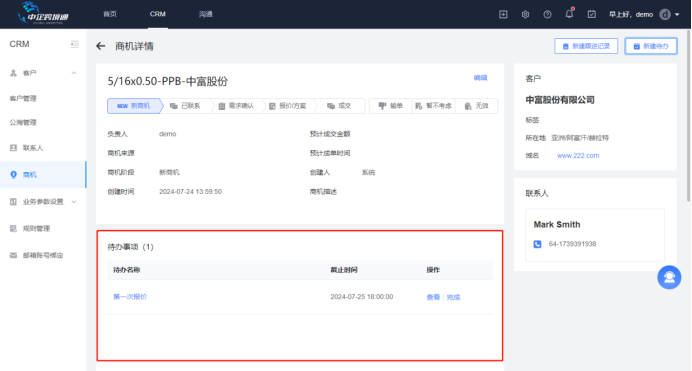Select 商机 in the sidebar
This screenshot has width=692, height=371.
(30, 175)
